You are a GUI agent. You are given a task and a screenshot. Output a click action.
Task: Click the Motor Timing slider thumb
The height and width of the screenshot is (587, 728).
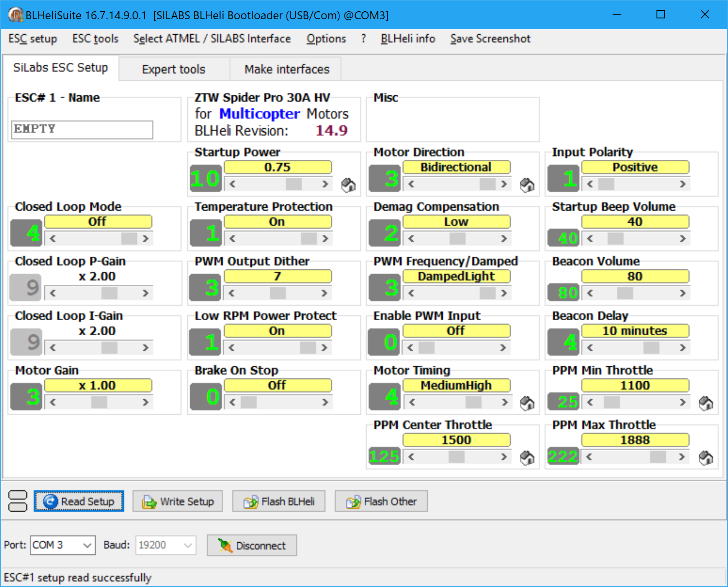coord(473,402)
